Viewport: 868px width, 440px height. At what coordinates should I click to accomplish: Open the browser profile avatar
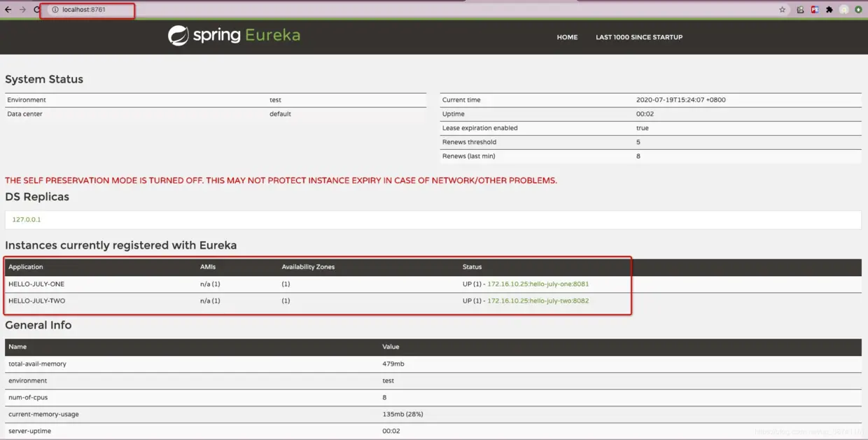click(x=844, y=10)
